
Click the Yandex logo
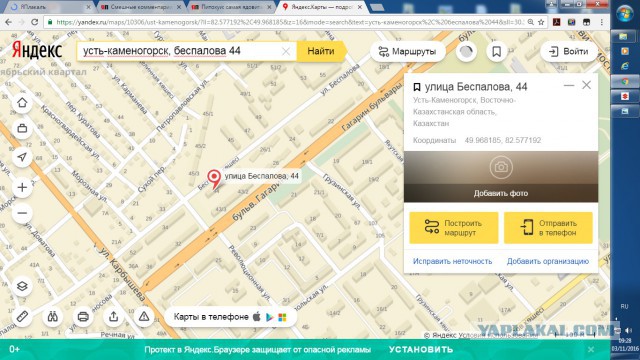pos(37,50)
